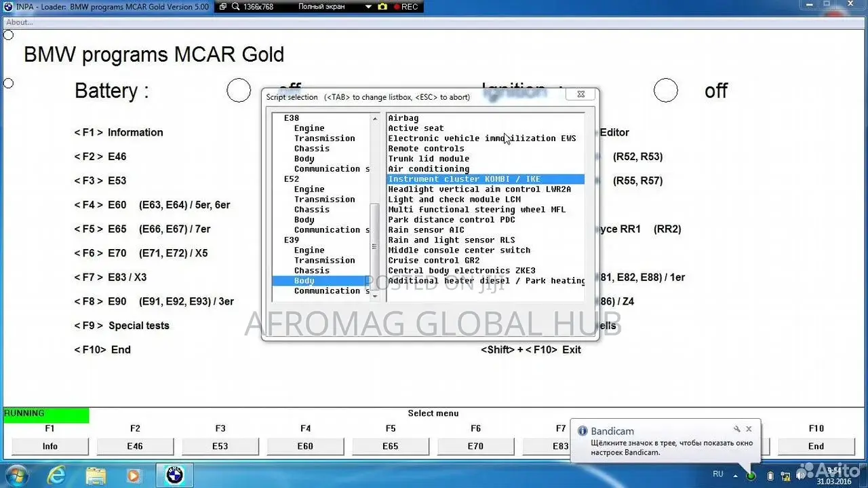Choose Central body electronics ZKE3
Screen dimensions: 868x488
(x=462, y=271)
